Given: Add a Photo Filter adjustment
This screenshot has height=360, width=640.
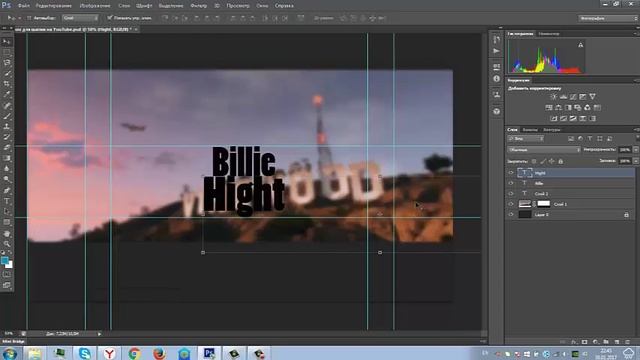Looking at the screenshot, I should 578,108.
